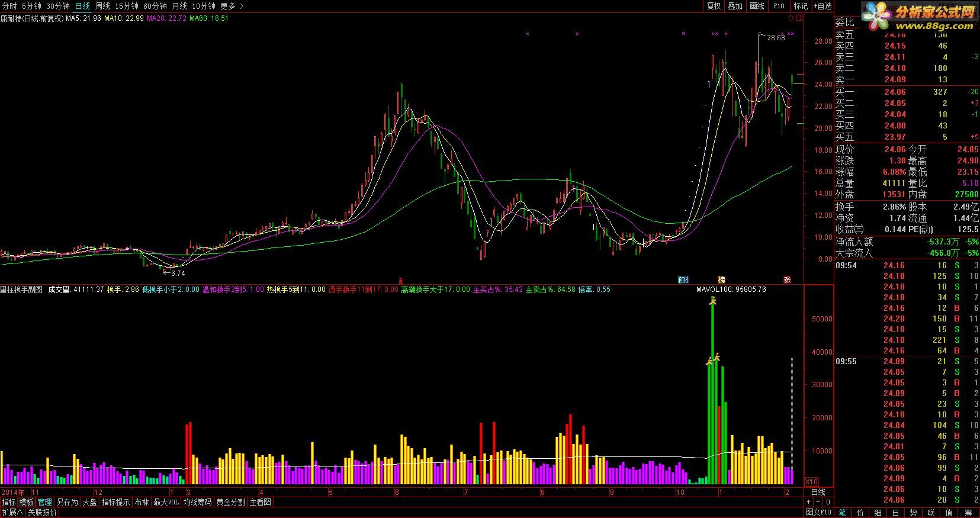Switch to the 周线 weekly chart
This screenshot has height=518, width=980.
[102, 6]
